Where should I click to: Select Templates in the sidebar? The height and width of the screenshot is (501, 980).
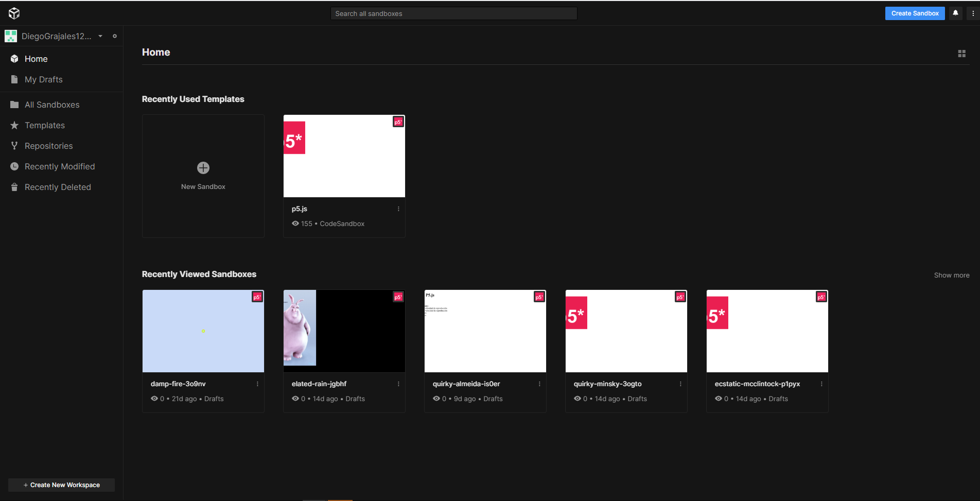(44, 125)
